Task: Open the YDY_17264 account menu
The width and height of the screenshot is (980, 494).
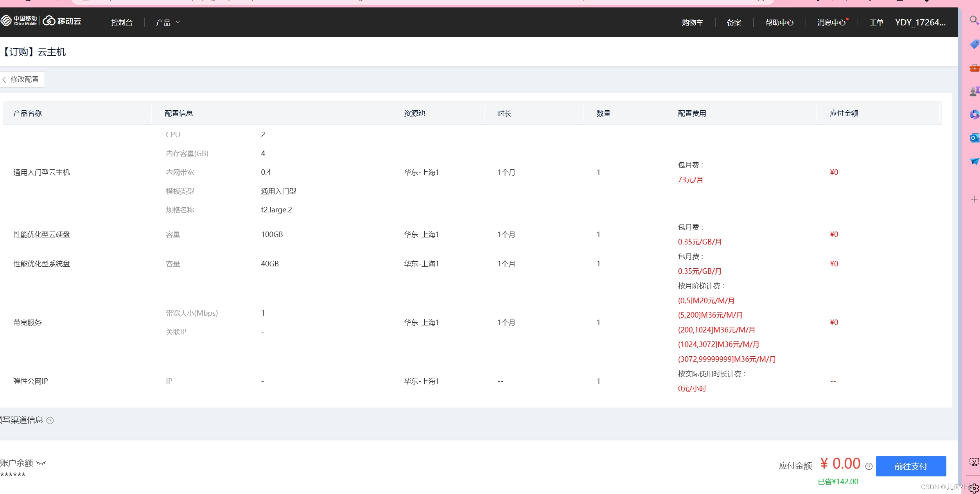Action: coord(920,22)
